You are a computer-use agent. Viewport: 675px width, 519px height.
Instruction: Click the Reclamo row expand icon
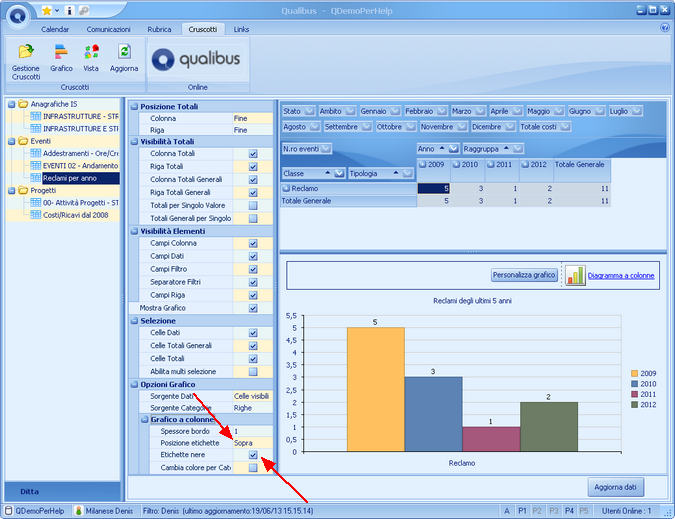[287, 188]
